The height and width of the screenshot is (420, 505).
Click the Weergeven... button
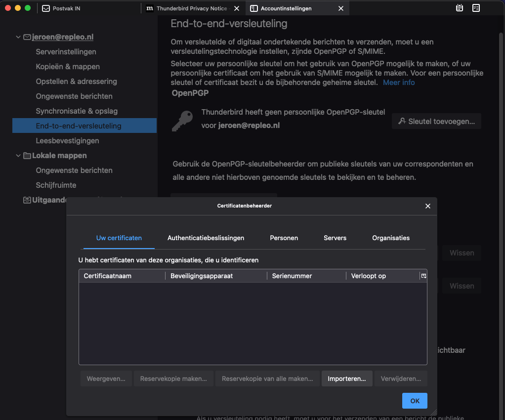click(x=106, y=378)
